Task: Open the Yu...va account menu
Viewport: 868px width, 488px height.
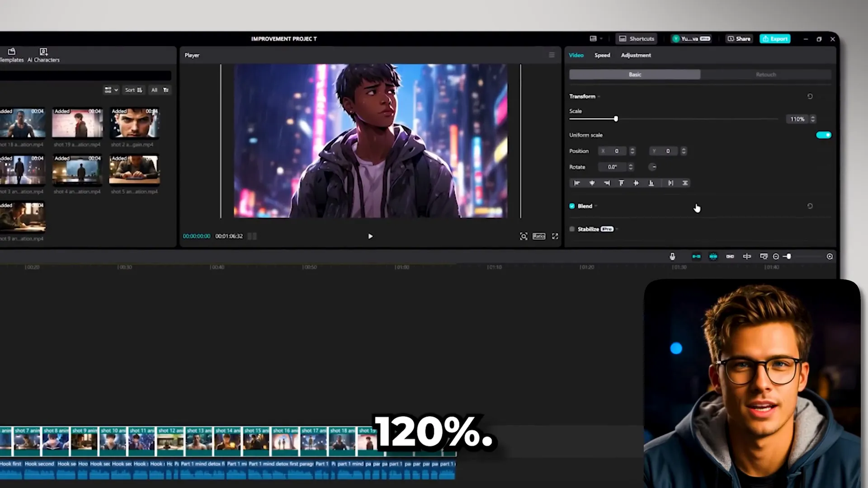Action: 691,39
